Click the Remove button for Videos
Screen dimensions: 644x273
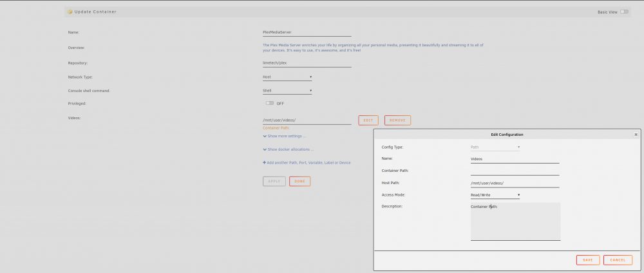coord(397,120)
